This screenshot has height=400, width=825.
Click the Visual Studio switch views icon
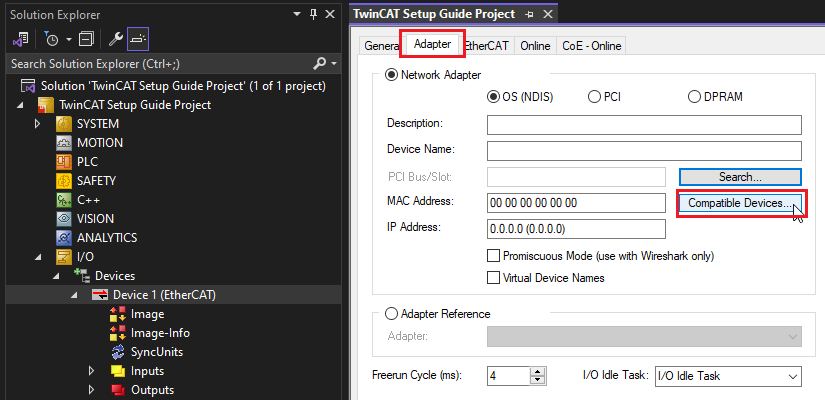(x=21, y=39)
